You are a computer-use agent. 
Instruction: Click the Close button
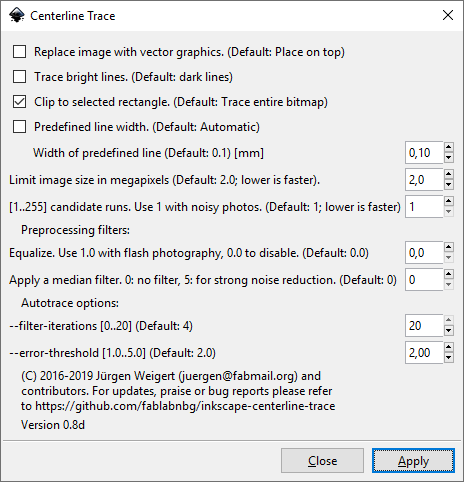322,461
